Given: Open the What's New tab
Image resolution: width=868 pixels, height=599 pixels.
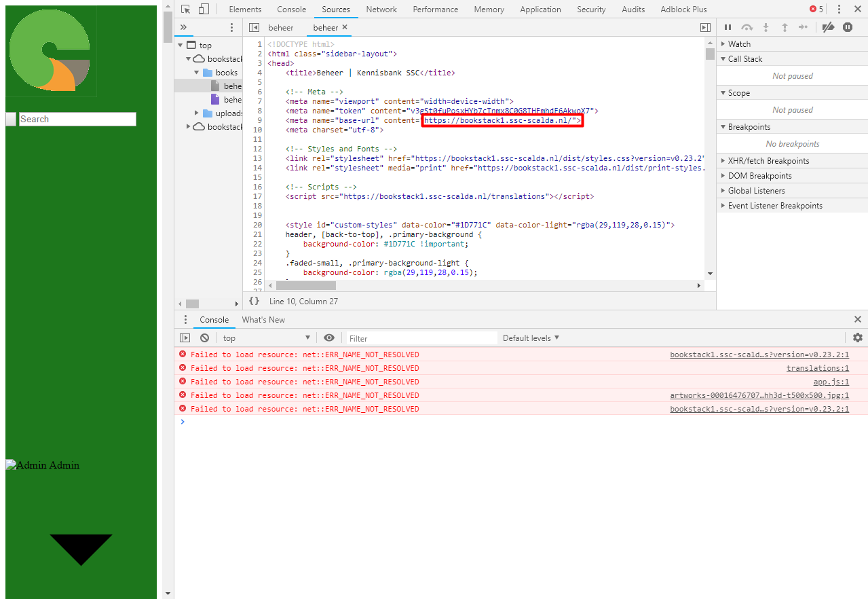Looking at the screenshot, I should coord(263,319).
